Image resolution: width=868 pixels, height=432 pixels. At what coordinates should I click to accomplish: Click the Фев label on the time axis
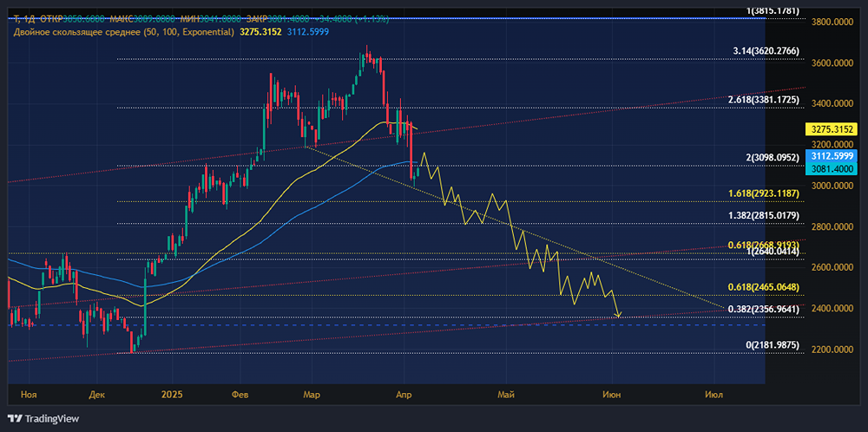241,395
